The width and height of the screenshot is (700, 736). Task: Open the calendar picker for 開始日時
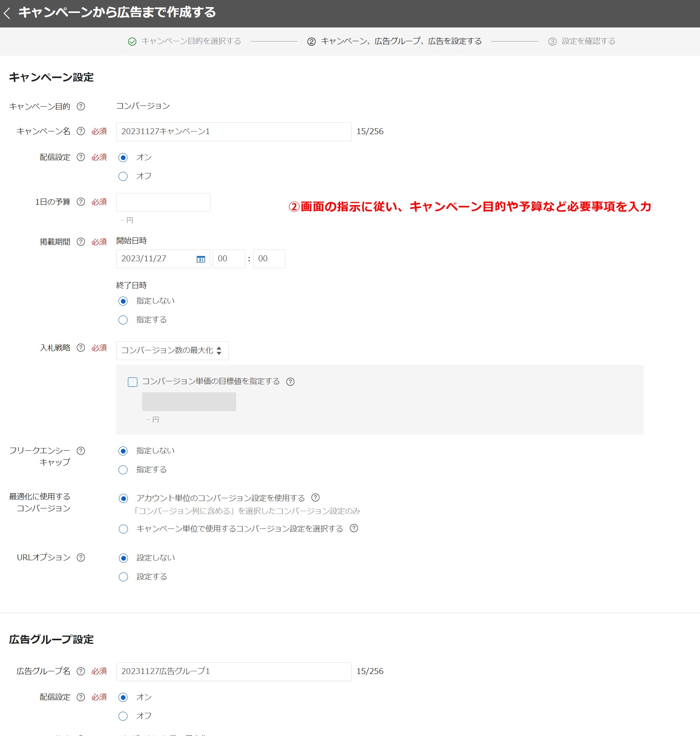click(x=201, y=259)
